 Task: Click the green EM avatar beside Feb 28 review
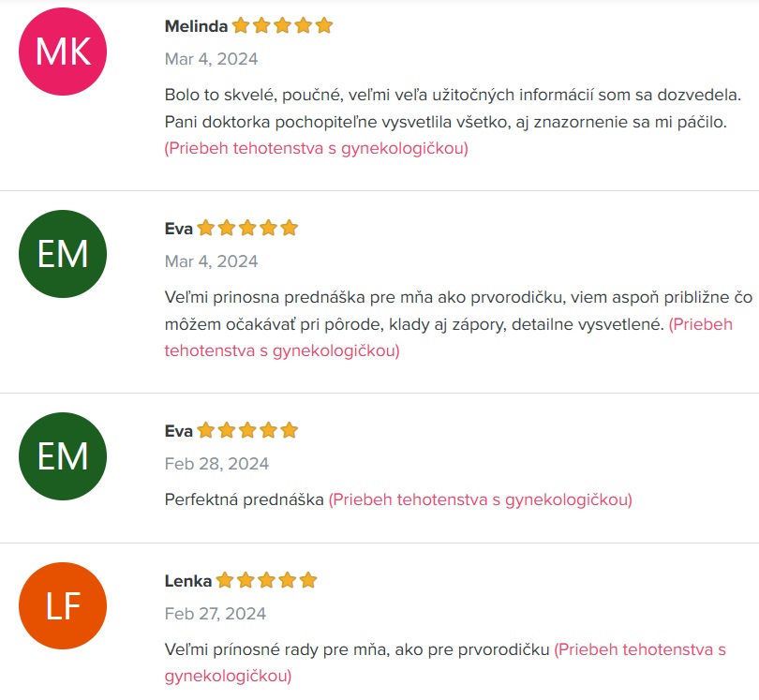(63, 456)
